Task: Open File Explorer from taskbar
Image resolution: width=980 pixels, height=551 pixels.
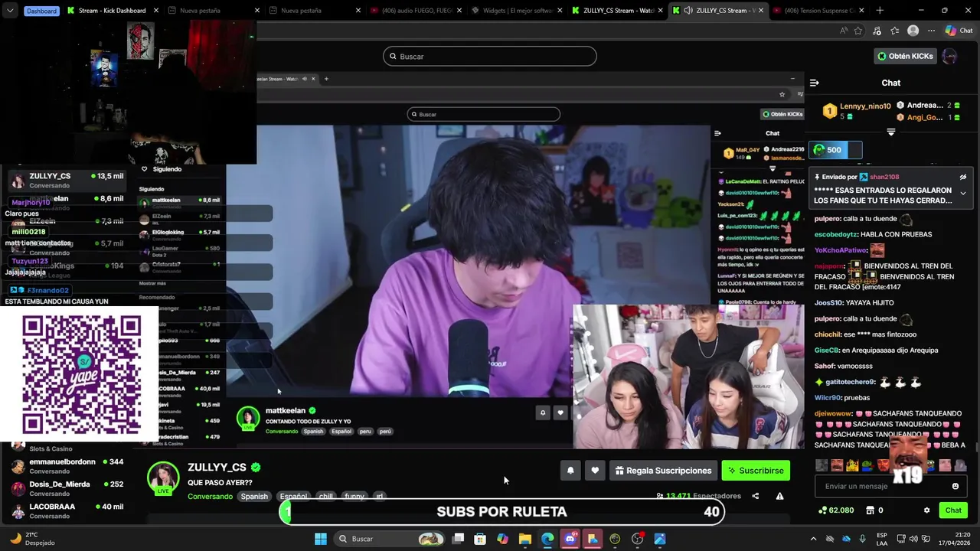Action: [x=525, y=539]
